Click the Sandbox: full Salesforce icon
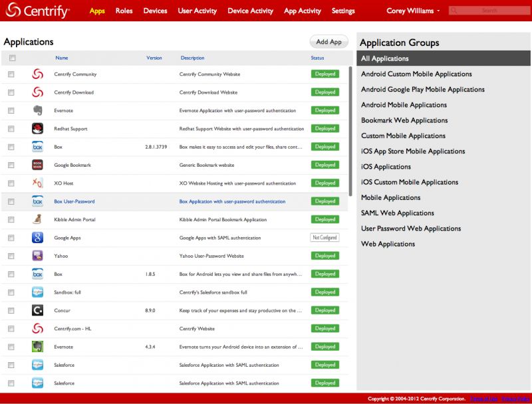The height and width of the screenshot is (404, 532). [x=38, y=292]
